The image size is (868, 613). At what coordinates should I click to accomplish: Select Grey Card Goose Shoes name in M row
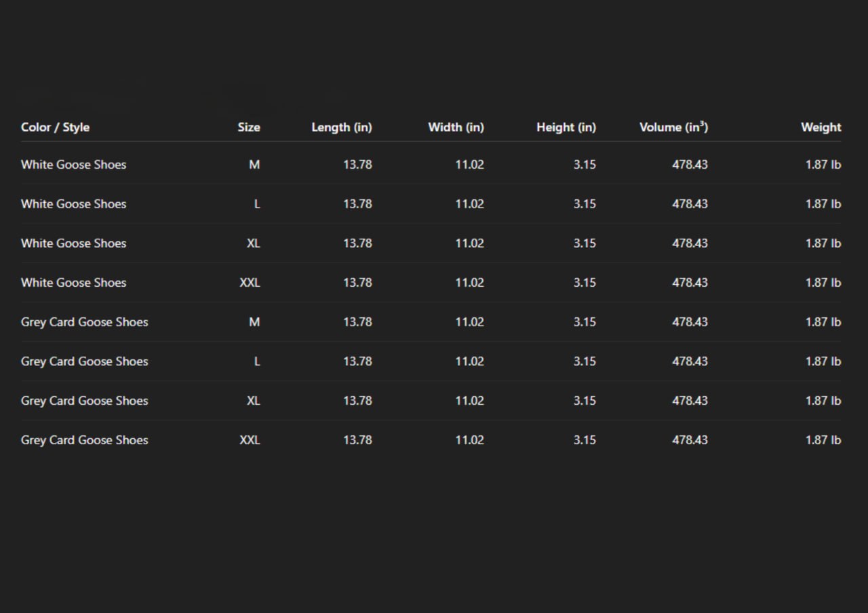click(x=84, y=322)
